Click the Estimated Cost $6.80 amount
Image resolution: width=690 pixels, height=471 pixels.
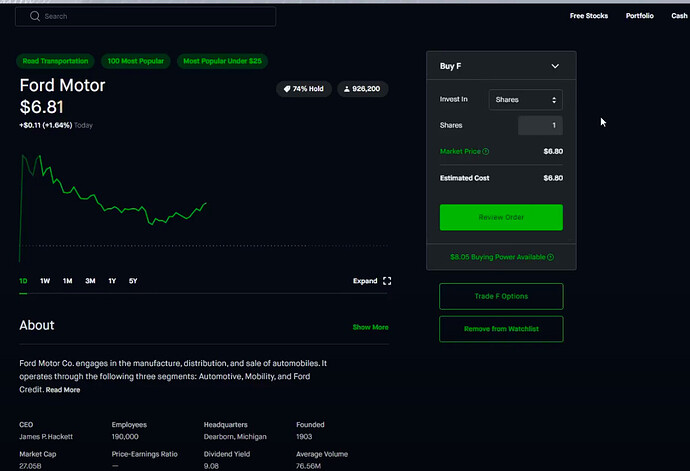[x=553, y=178]
